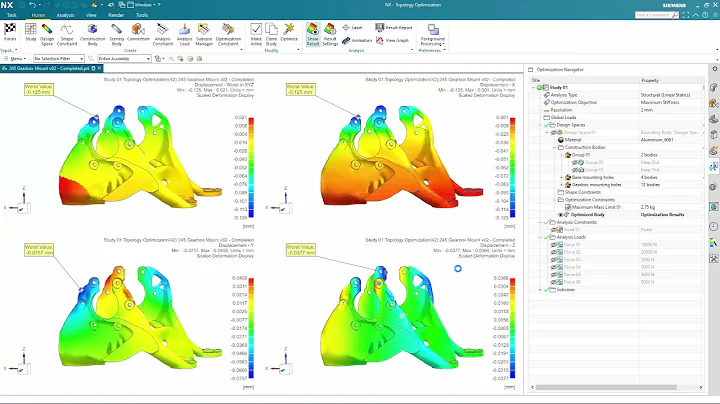The height and width of the screenshot is (404, 720).
Task: Generate a Result Report
Action: coord(394,28)
